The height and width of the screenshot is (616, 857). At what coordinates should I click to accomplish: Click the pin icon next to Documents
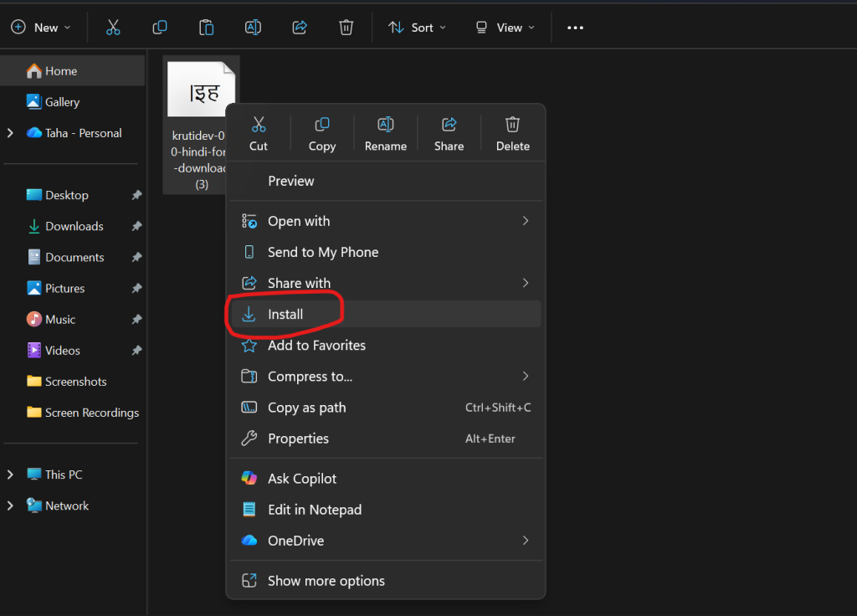pos(136,257)
